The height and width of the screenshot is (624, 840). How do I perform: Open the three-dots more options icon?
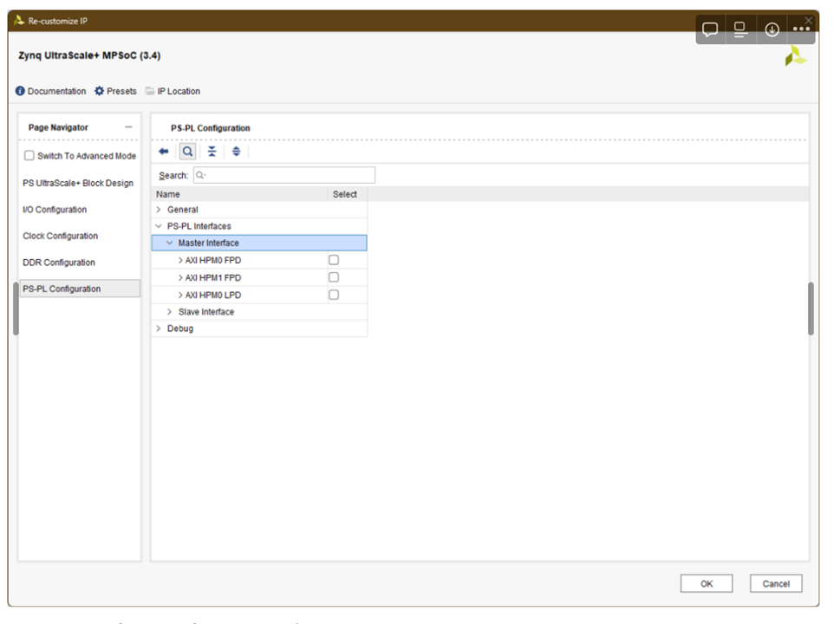(x=802, y=29)
